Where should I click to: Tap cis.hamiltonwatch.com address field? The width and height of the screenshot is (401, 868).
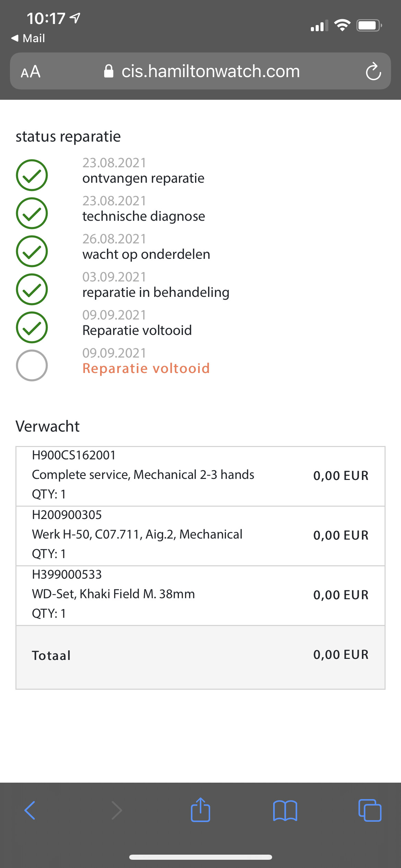pyautogui.click(x=210, y=71)
